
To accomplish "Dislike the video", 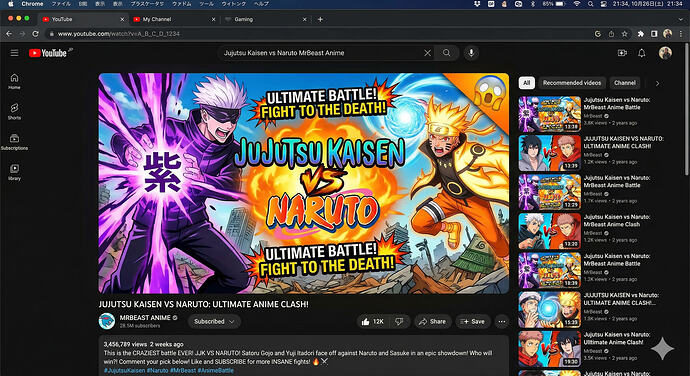I will pyautogui.click(x=400, y=321).
